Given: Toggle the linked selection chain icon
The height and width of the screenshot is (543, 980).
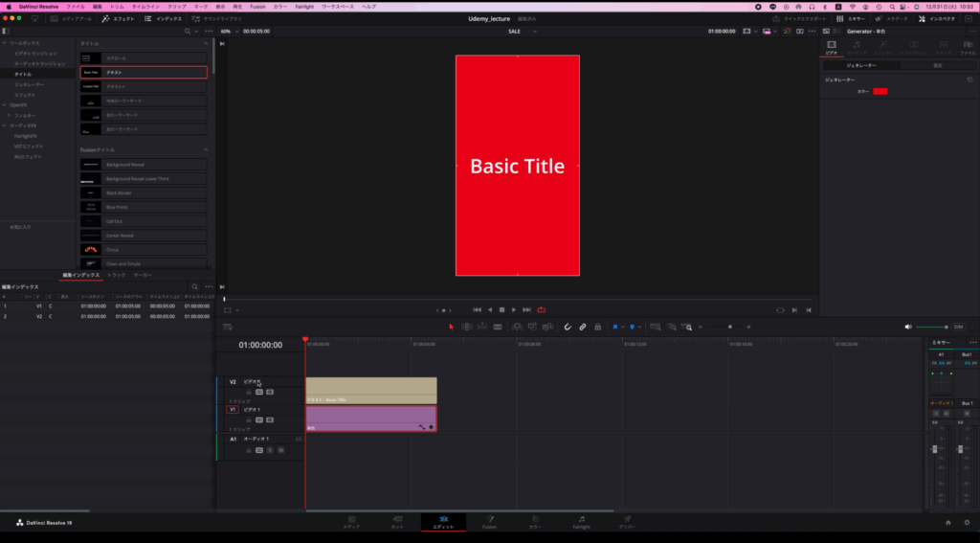Looking at the screenshot, I should point(582,327).
